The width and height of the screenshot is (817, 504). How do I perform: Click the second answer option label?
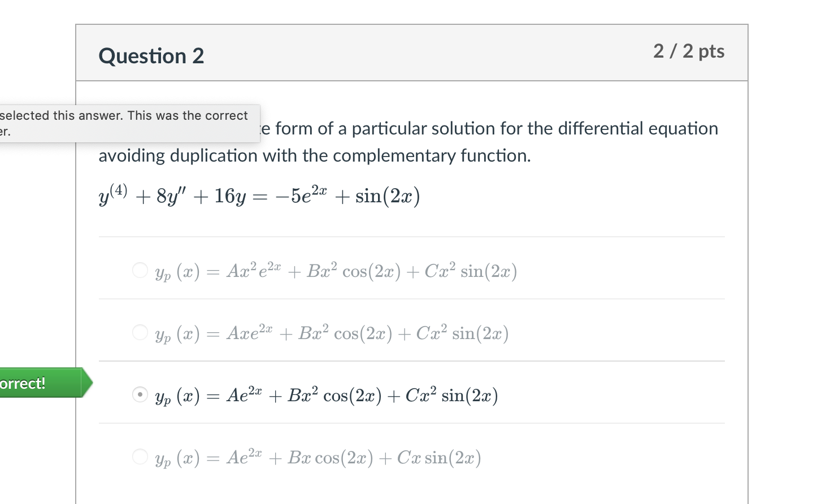[x=331, y=333]
